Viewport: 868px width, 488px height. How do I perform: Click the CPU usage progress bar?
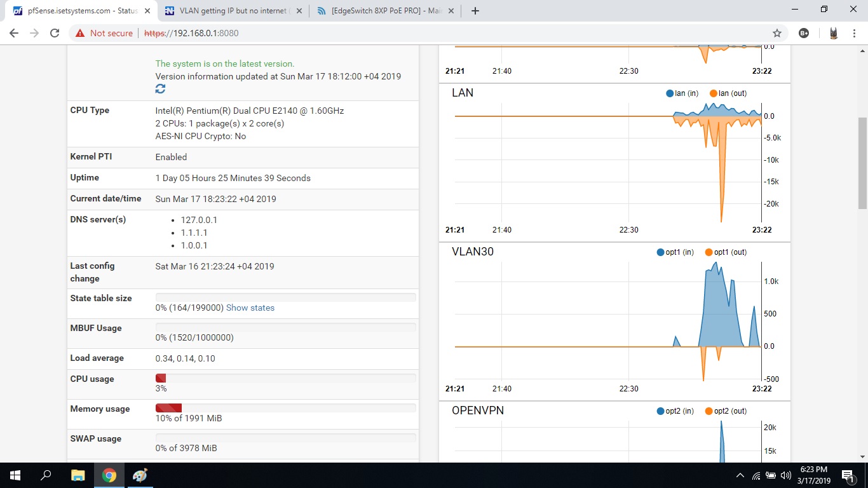(x=286, y=378)
